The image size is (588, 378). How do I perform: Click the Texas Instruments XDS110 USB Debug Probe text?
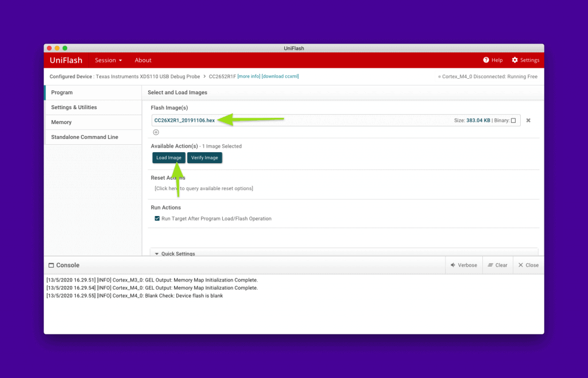click(148, 76)
